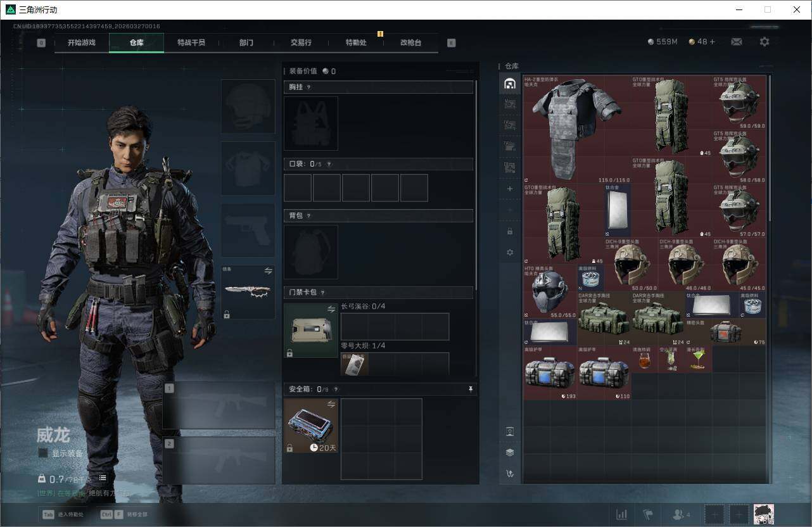This screenshot has height=527, width=812.
Task: Open the settings gear in the top bar
Action: pyautogui.click(x=764, y=42)
